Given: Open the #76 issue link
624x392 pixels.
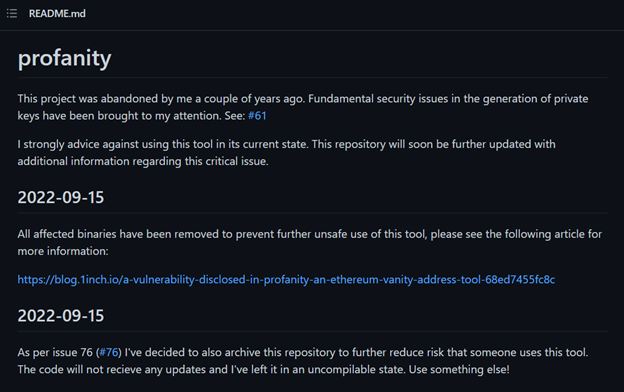Looking at the screenshot, I should [x=109, y=352].
